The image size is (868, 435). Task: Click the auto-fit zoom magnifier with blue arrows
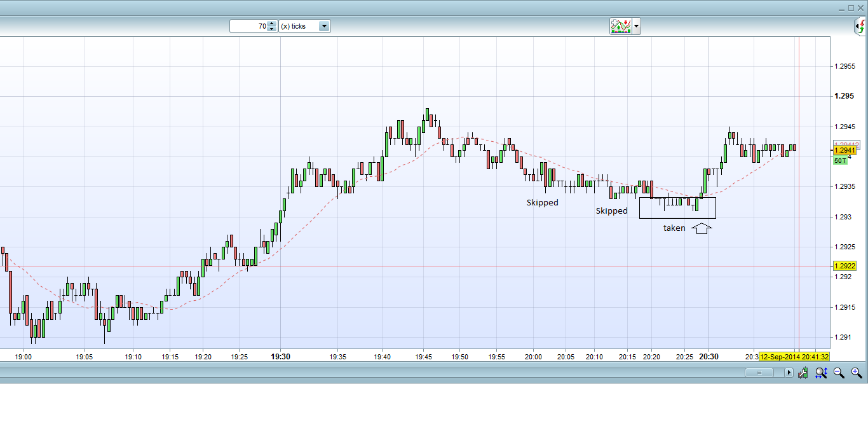pos(821,373)
